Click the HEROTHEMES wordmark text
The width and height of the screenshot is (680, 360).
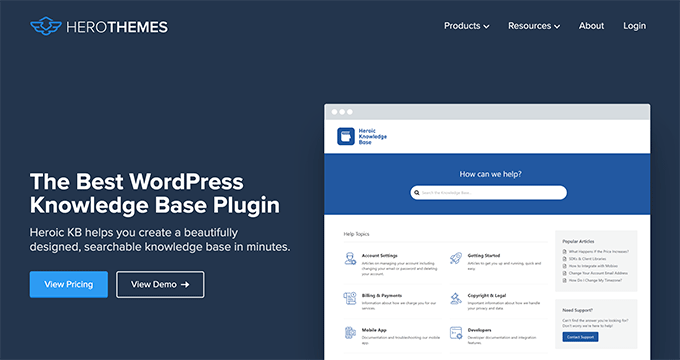point(117,27)
